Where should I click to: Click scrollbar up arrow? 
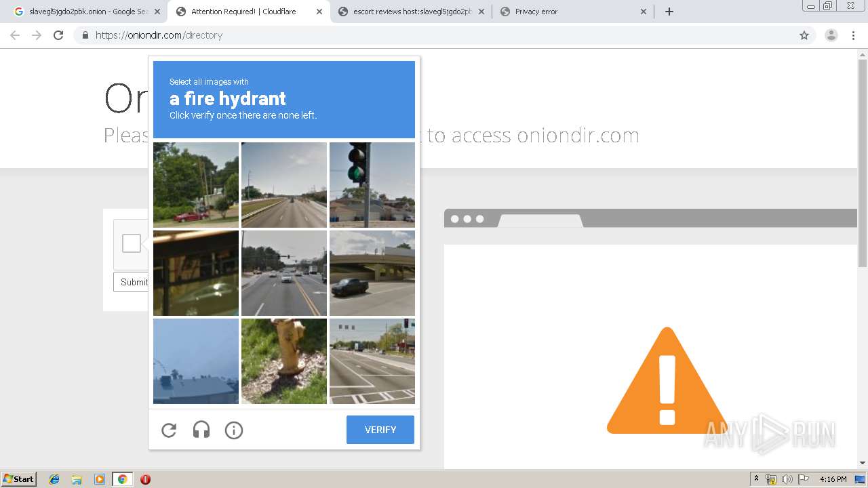863,54
